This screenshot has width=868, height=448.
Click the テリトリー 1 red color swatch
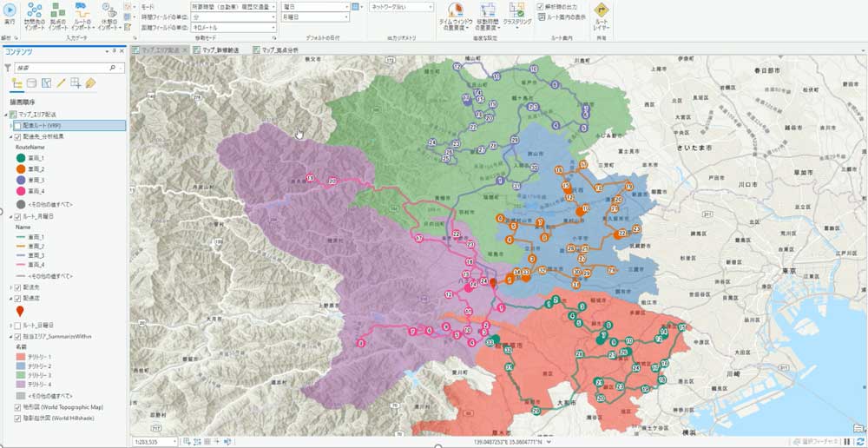[x=20, y=357]
